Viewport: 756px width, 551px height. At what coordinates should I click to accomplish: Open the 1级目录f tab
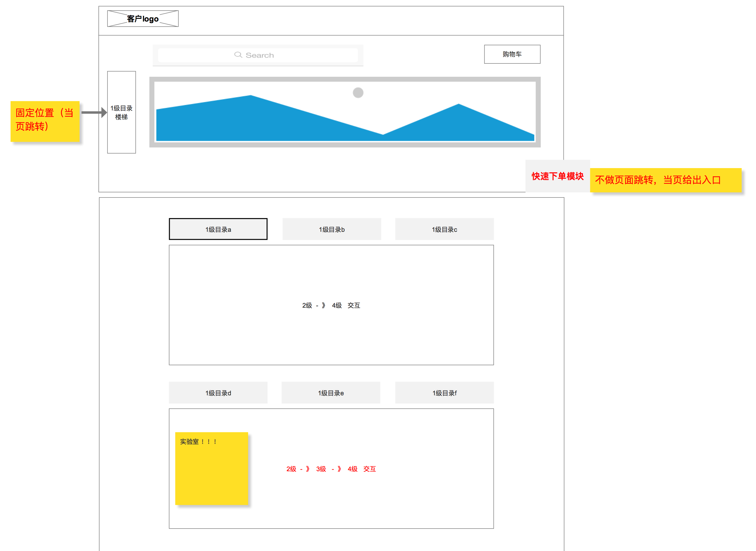click(444, 393)
